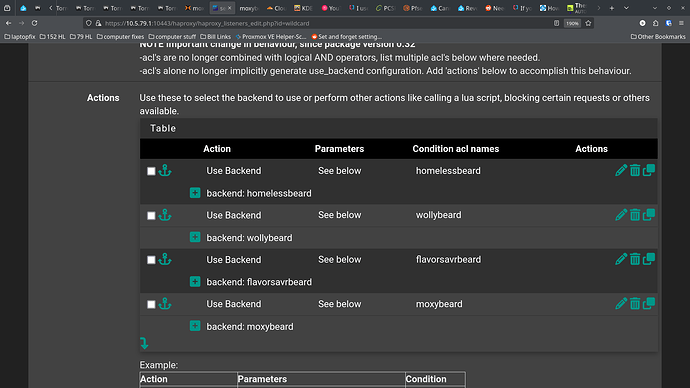Click 'See below' in the wollybeard row
Viewport: 690px width, 388px height.
click(x=340, y=215)
